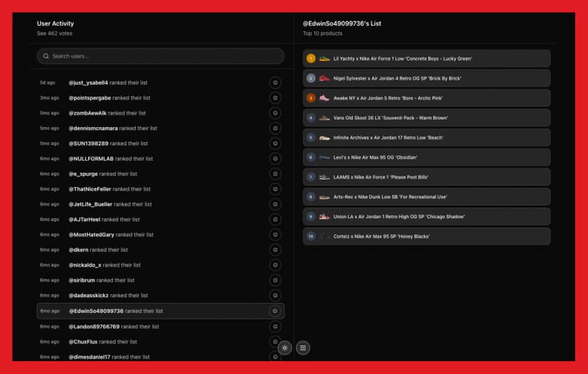Click the red Brick By Brick sneaker thumbnail
588x374 pixels.
(x=325, y=78)
